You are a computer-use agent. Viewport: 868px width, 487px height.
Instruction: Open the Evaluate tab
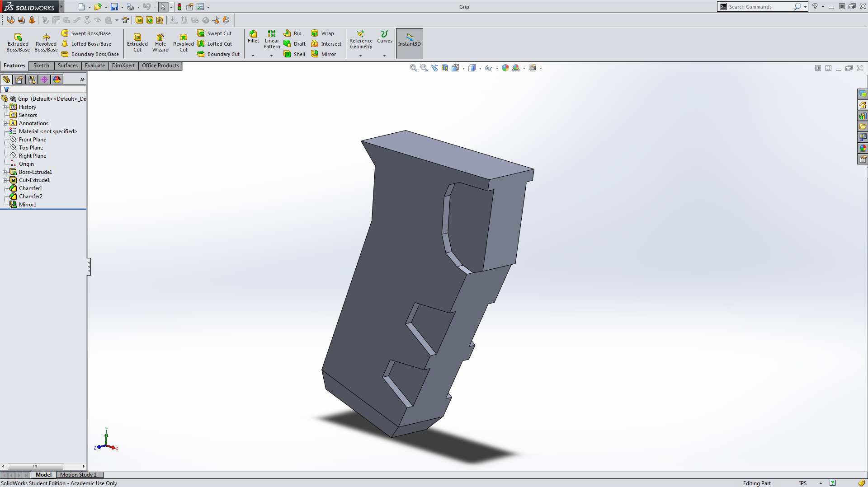point(95,66)
